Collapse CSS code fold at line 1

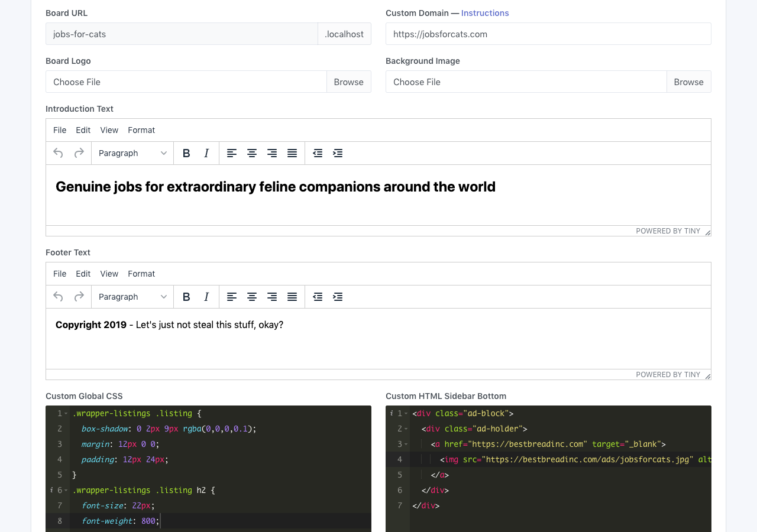(66, 414)
